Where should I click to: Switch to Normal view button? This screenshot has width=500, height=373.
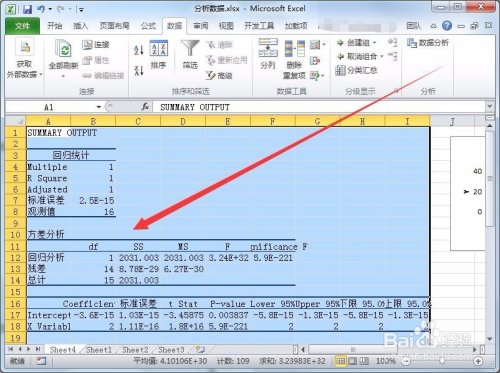click(x=340, y=361)
